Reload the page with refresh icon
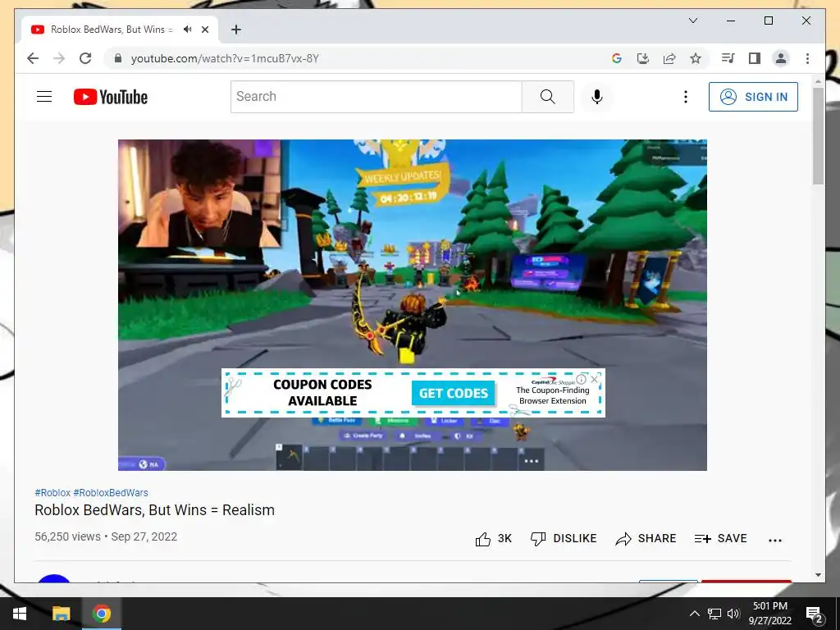The height and width of the screenshot is (630, 840). click(85, 58)
